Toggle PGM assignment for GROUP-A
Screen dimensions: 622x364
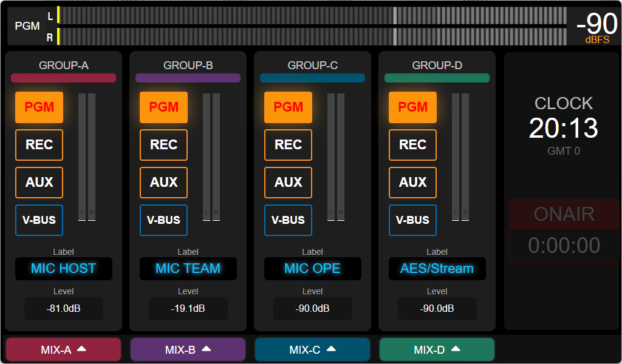[x=39, y=107]
